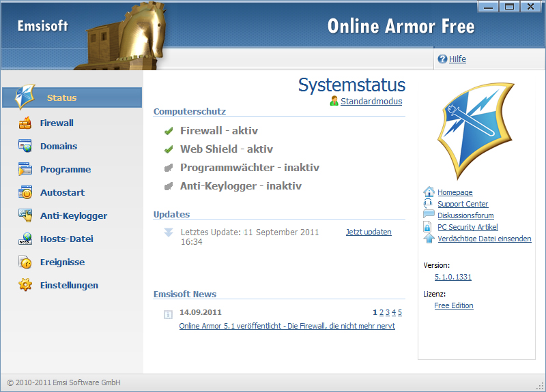
Task: Click the Domains globe window icon
Action: (x=25, y=146)
